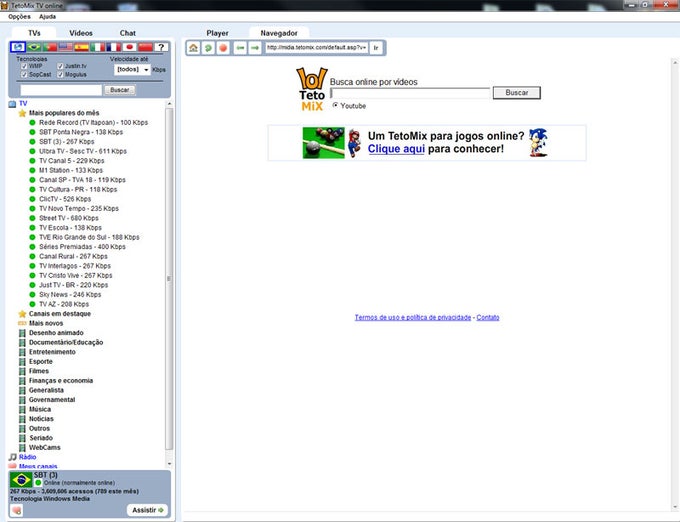The image size is (680, 522).
Task: Select Street TV - 680 Kbps channel
Action: coord(69,218)
